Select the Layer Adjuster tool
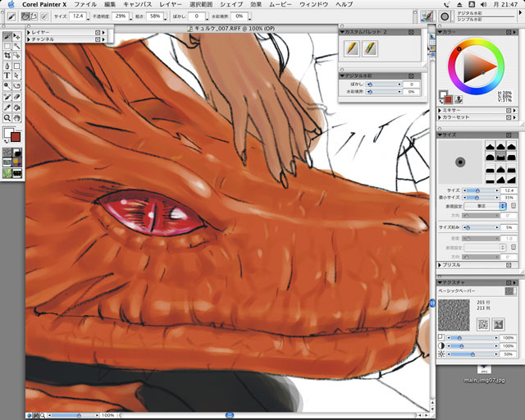This screenshot has height=420, width=525. coord(16,36)
